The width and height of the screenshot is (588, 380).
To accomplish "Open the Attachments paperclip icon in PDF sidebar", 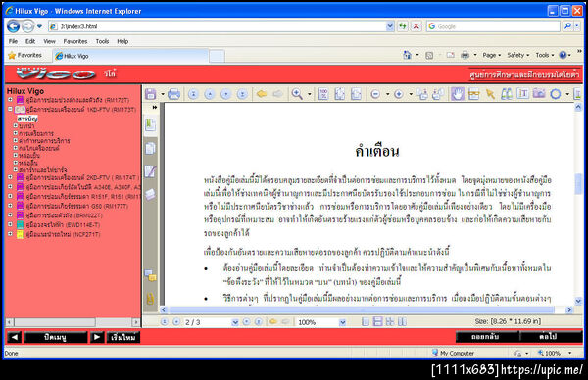I will (x=150, y=299).
